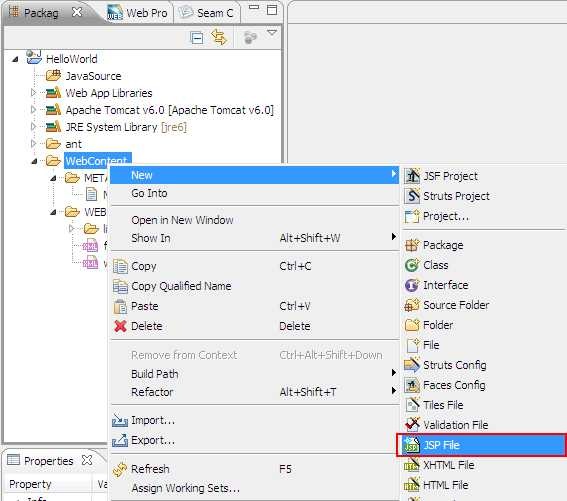Expand the ant folder
Viewport: 567px width, 501px height.
coord(33,144)
